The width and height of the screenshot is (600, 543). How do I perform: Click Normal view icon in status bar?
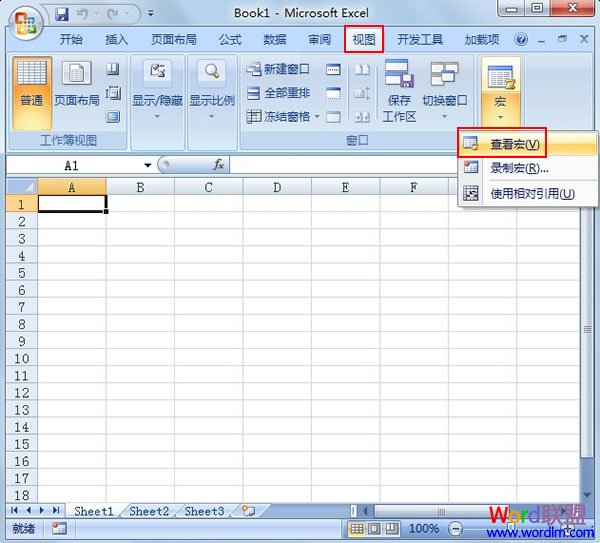[357, 528]
